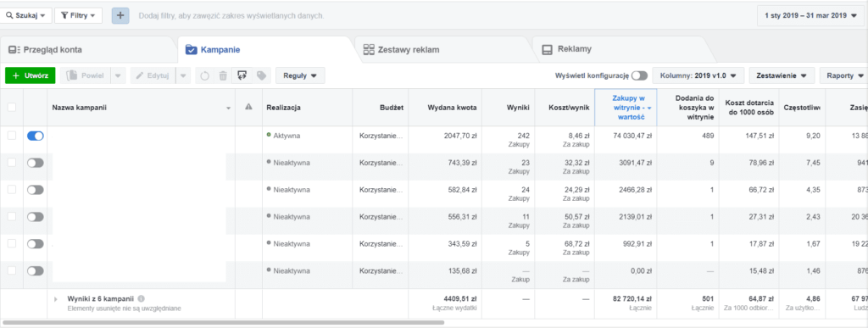868x328 pixels.
Task: Expand the Wyniki z 6 kampanii summary row
Action: coord(55,298)
